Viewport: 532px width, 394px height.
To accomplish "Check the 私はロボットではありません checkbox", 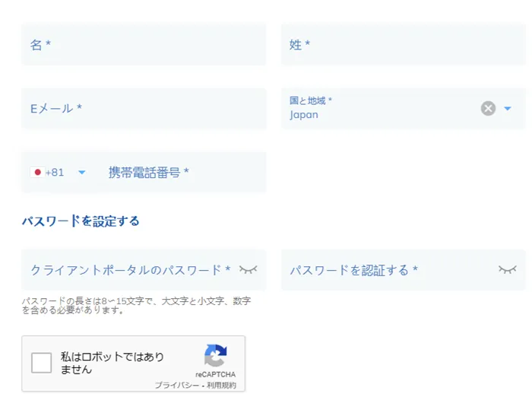I will [41, 363].
